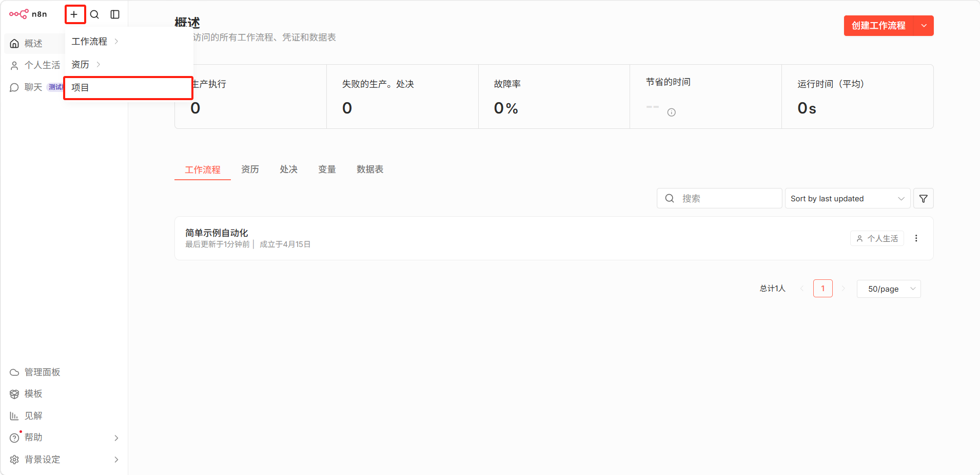The height and width of the screenshot is (475, 980).
Task: Open 个人生活 personal project
Action: click(35, 65)
